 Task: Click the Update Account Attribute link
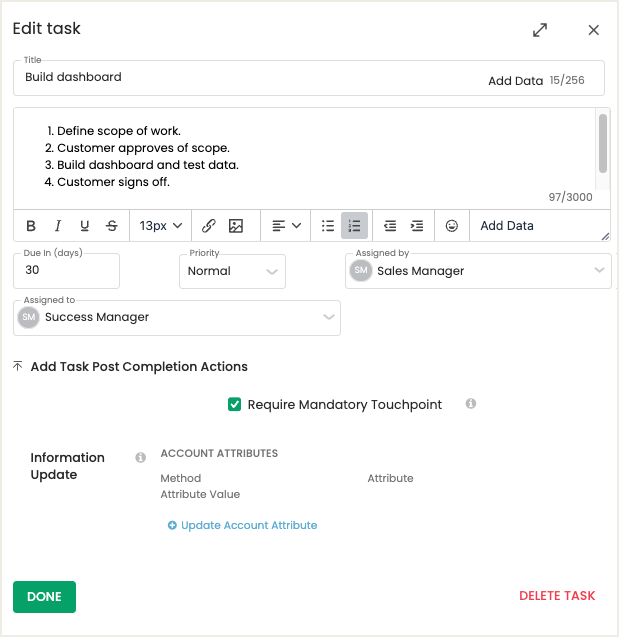[242, 525]
